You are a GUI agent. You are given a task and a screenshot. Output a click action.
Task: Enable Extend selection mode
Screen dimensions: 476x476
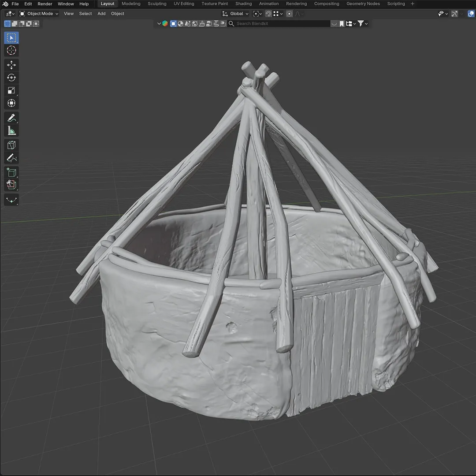click(15, 24)
